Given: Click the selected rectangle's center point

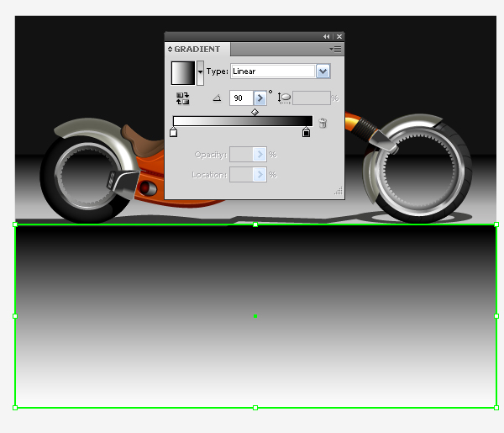Looking at the screenshot, I should click(255, 316).
